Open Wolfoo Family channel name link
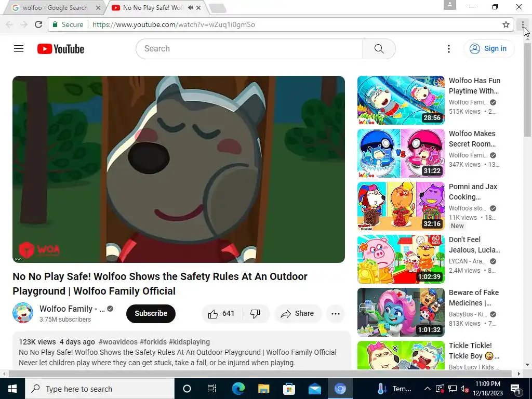Image resolution: width=532 pixels, height=399 pixels. [72, 309]
